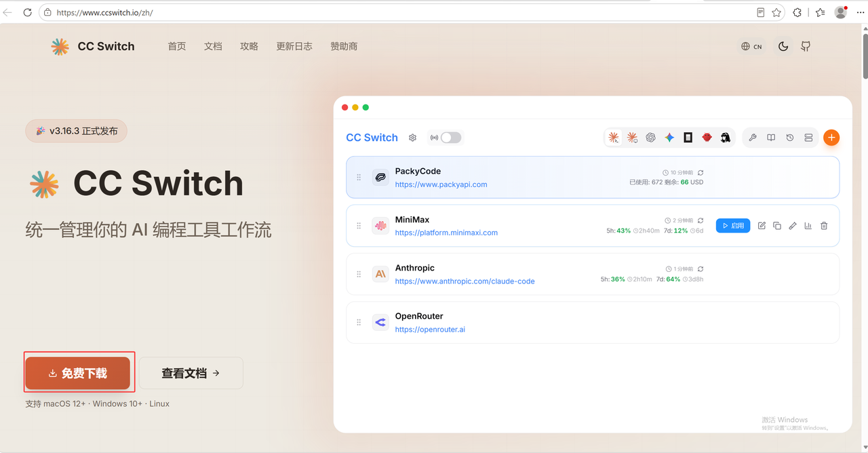This screenshot has width=868, height=453.
Task: Add this page to favorites star
Action: click(776, 12)
